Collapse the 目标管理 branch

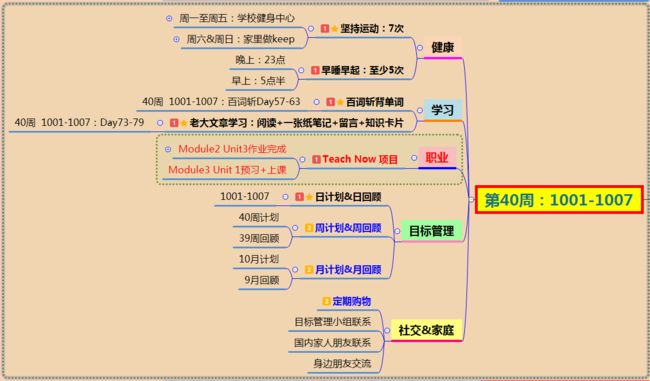[397, 231]
